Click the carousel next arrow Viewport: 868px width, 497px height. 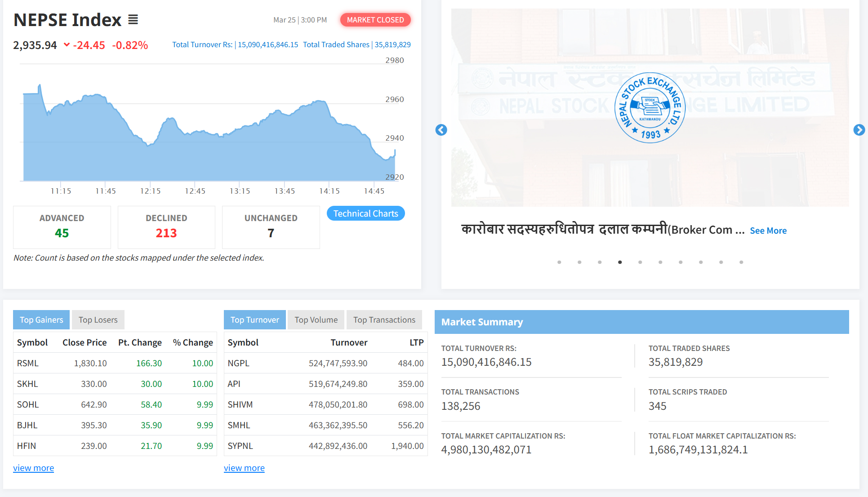(859, 130)
